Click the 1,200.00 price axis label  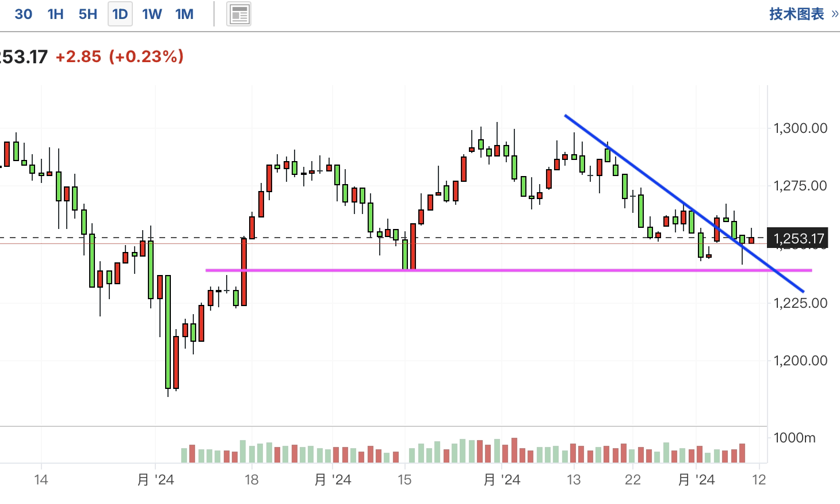(800, 360)
